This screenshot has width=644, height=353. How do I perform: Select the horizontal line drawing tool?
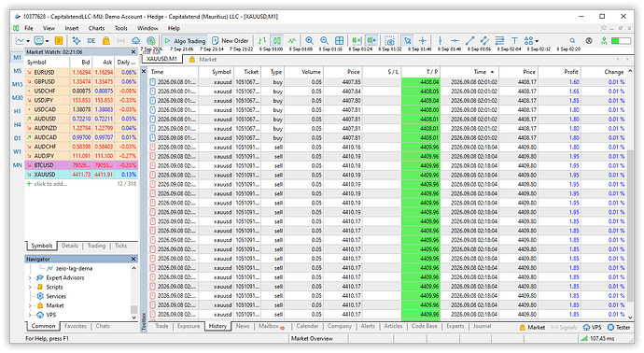455,41
